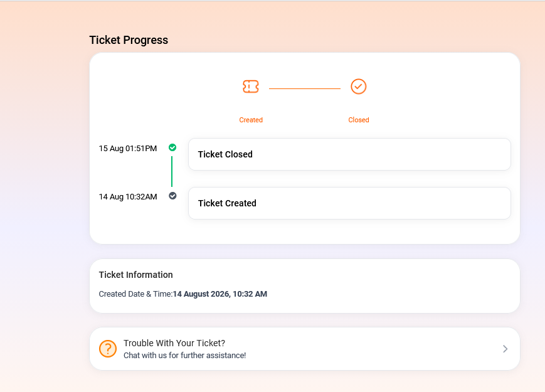The height and width of the screenshot is (392, 545).
Task: Click the Trouble With Your Ticket? text
Action: 174,343
